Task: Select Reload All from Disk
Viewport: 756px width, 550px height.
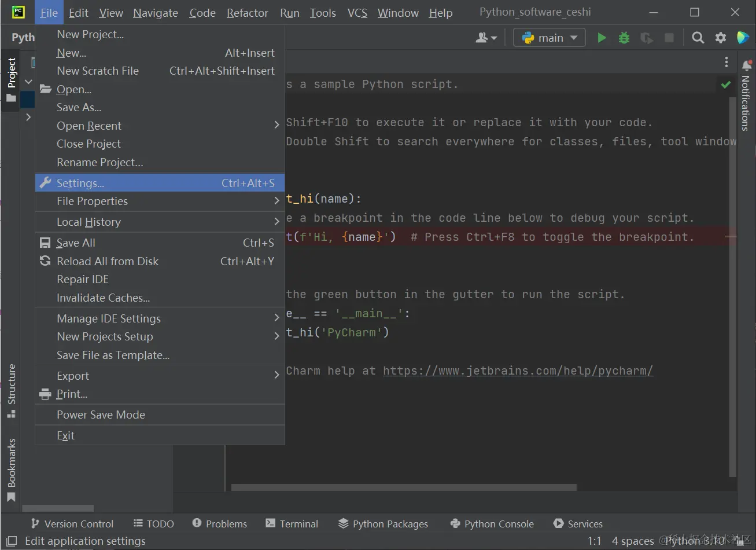Action: tap(160, 261)
